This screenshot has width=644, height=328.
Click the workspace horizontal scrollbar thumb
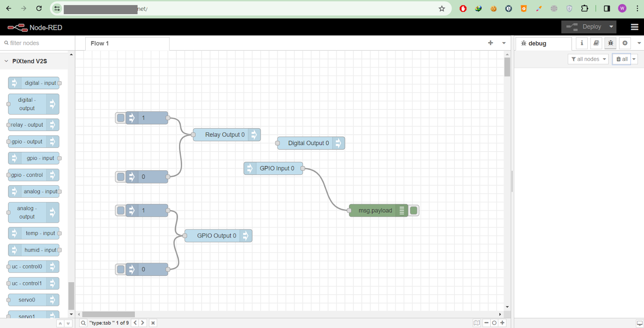tap(109, 314)
